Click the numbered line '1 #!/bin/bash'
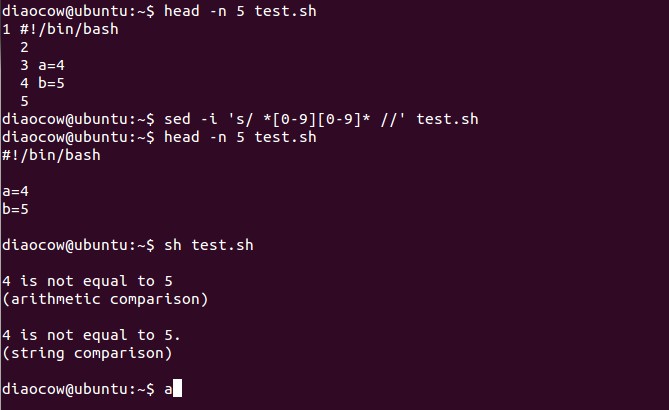 click(x=60, y=29)
